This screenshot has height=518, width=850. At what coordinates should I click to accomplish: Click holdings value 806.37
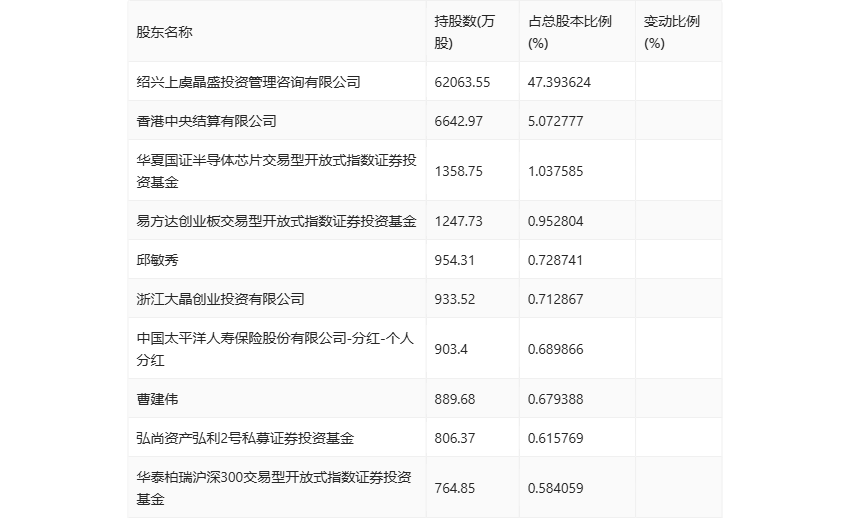[455, 438]
